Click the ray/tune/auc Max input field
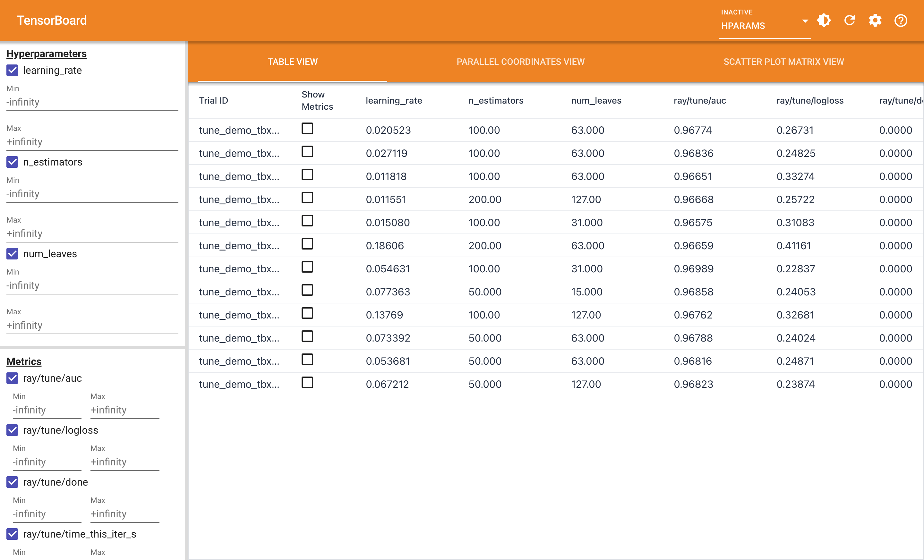Viewport: 924px width, 560px height. [125, 410]
